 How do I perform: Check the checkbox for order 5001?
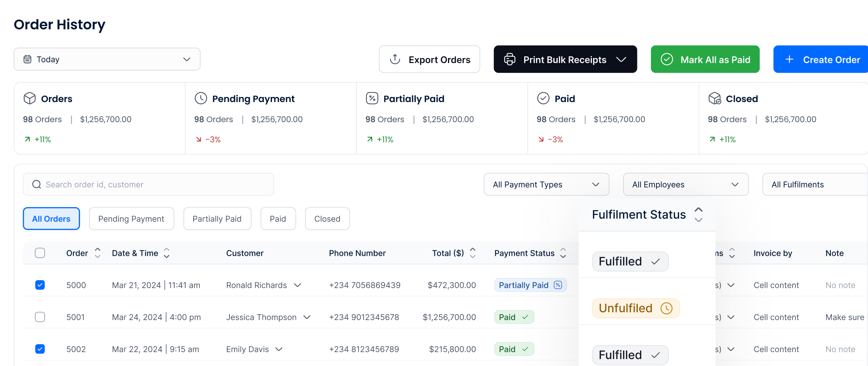point(40,317)
